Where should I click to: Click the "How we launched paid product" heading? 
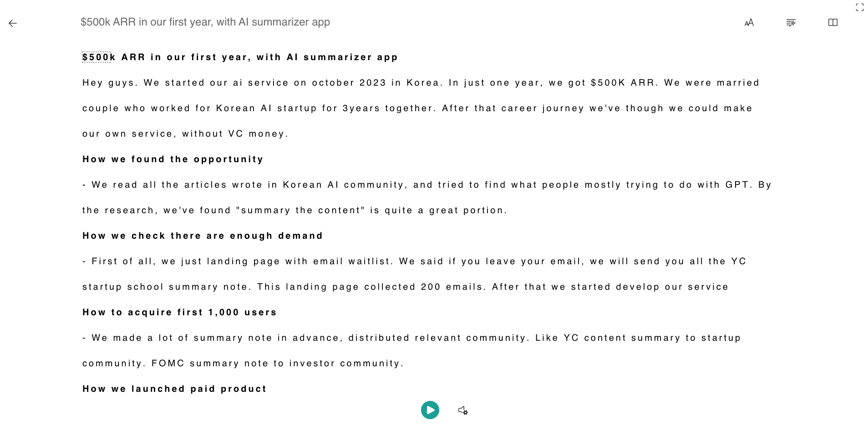(x=174, y=389)
